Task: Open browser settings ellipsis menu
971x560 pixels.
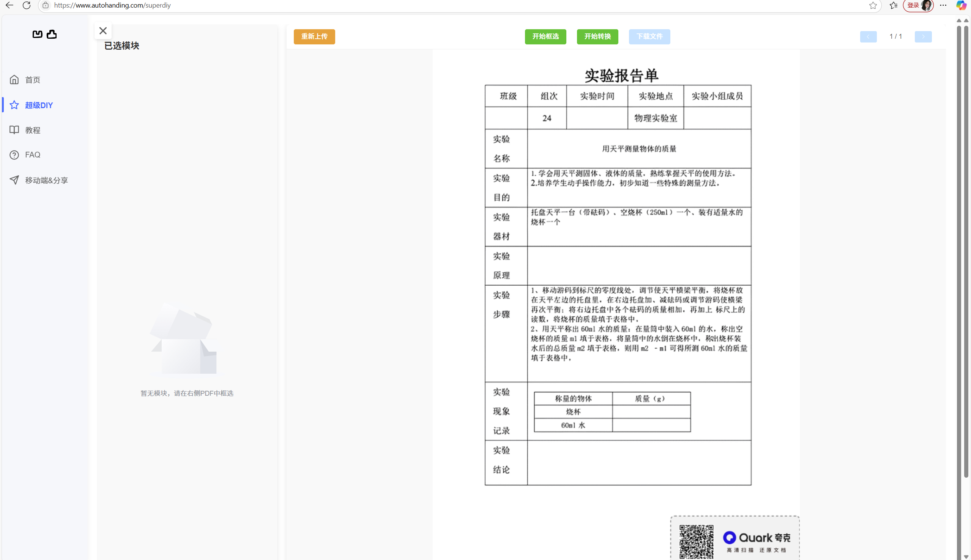Action: [943, 5]
